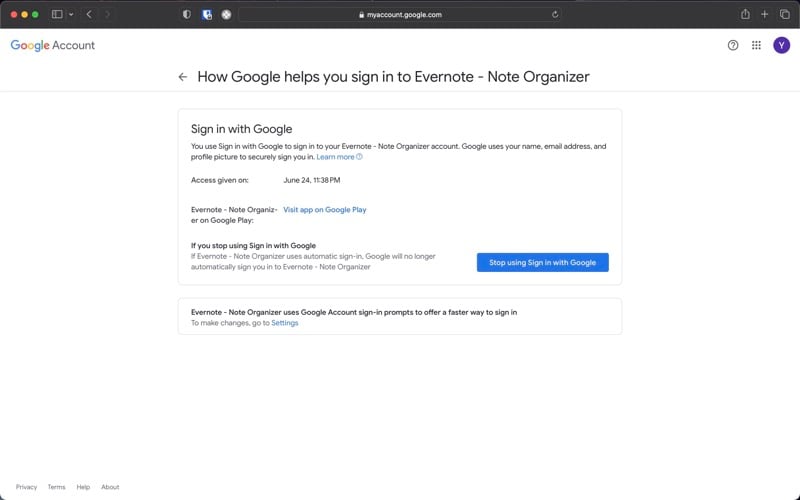
Task: Expand the sidebar dropdown chevron
Action: point(71,14)
